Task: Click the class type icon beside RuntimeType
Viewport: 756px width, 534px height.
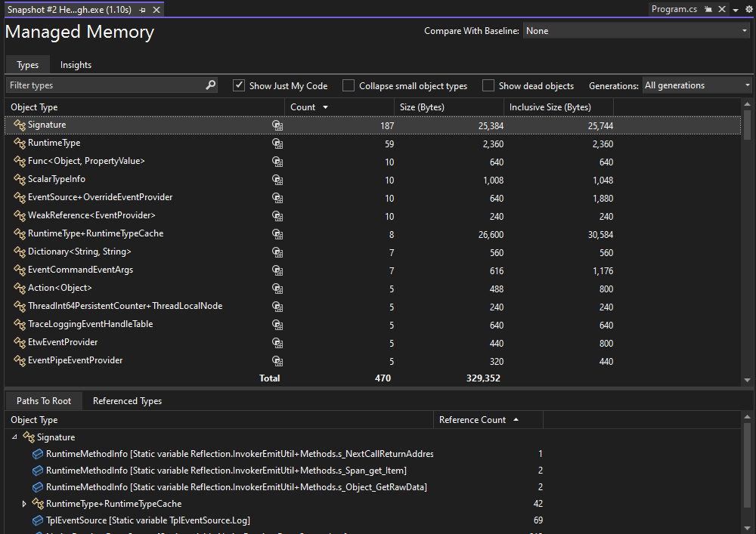Action: pos(19,143)
